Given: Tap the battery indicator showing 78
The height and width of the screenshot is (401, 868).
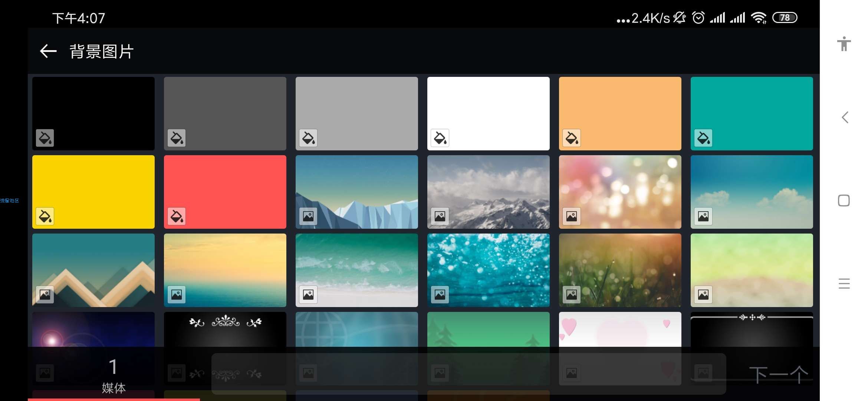Looking at the screenshot, I should pos(785,18).
